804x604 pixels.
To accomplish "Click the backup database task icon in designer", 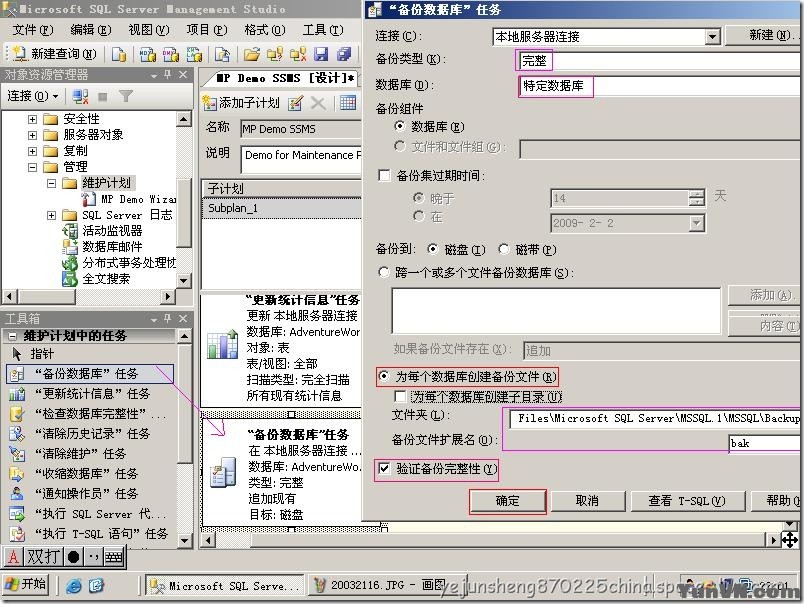I will (224, 472).
